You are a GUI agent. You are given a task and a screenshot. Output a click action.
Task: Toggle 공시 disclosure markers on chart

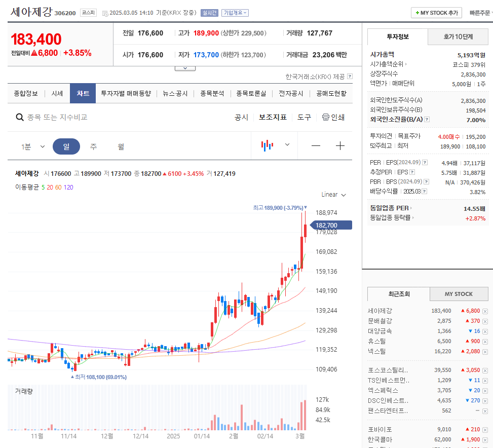coord(241,117)
